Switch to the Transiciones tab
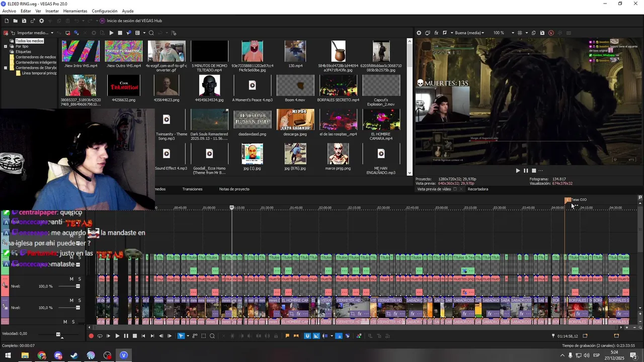 click(192, 189)
